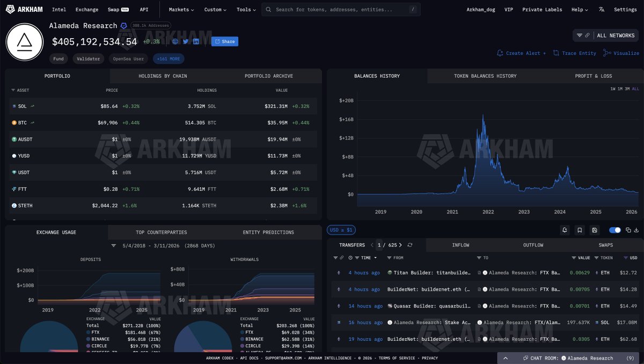644x364 pixels.
Task: Switch to Profit & Loss tab
Action: (593, 76)
